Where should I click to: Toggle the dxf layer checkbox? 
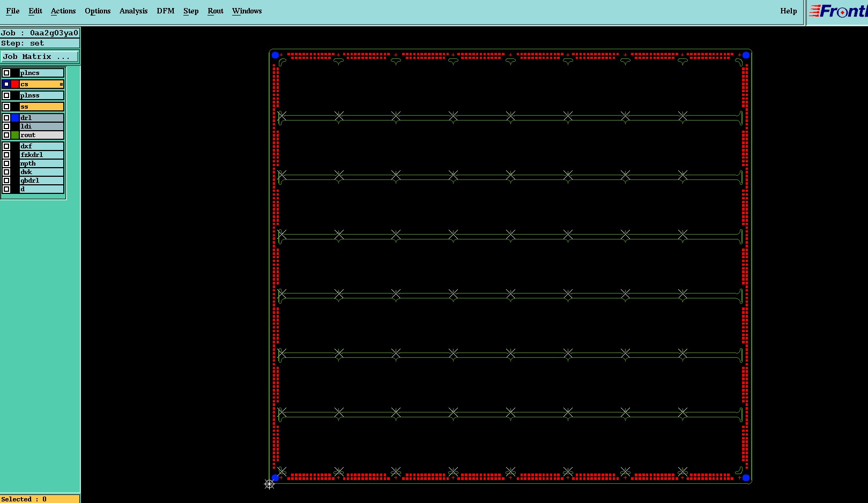pos(6,146)
